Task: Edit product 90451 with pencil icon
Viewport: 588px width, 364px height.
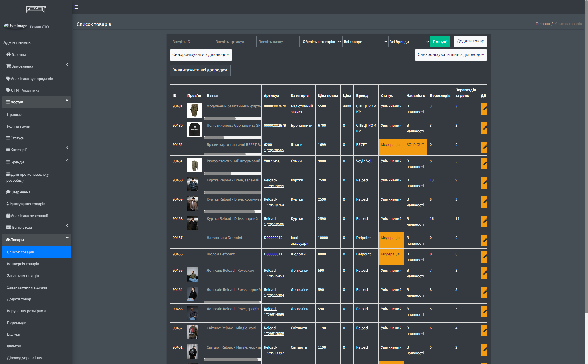Action: tap(484, 350)
